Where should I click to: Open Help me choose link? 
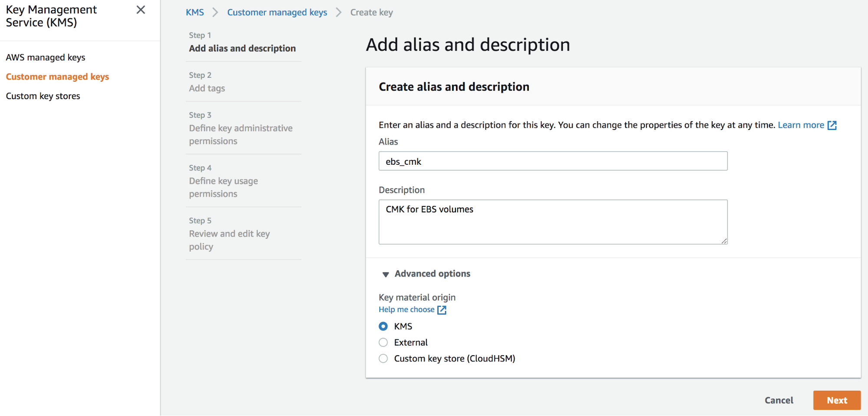[406, 310]
